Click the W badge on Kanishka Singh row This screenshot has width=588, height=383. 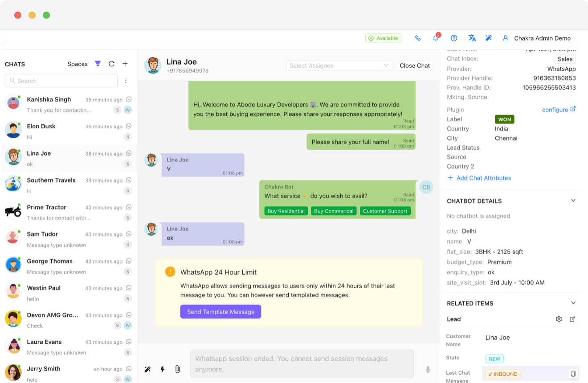click(x=128, y=110)
